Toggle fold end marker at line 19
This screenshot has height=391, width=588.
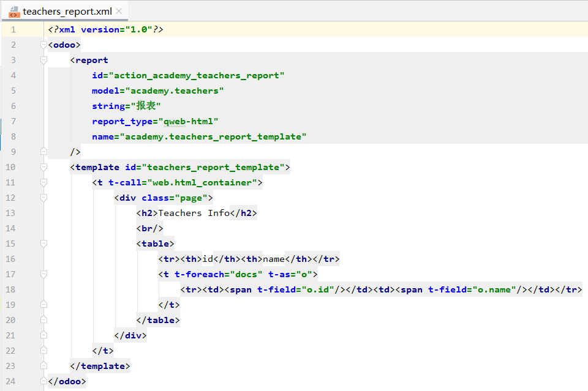pyautogui.click(x=43, y=305)
